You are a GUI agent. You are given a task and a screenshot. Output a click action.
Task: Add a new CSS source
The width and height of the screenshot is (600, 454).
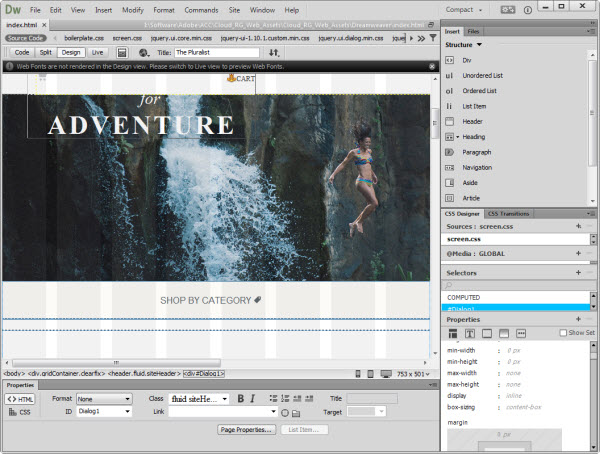[578, 226]
